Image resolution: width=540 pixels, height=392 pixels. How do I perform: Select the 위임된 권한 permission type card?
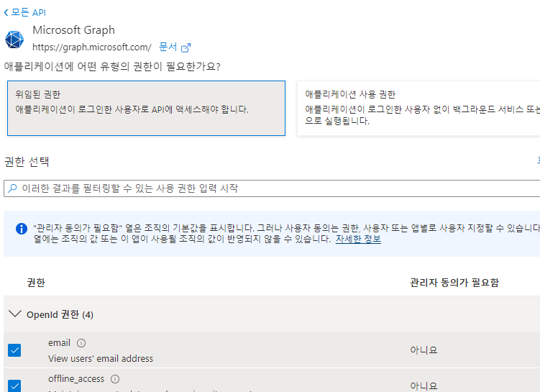pyautogui.click(x=147, y=108)
